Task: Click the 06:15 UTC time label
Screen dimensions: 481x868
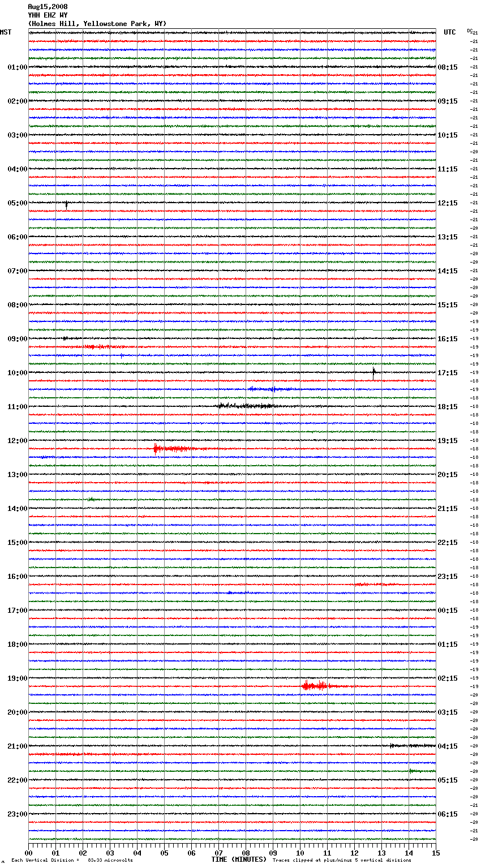Action: click(448, 814)
